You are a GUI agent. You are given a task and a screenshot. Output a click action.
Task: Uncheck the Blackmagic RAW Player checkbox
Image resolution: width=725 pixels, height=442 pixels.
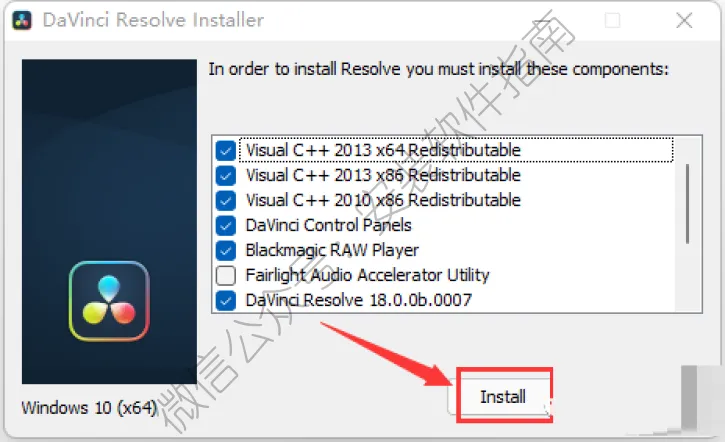click(x=226, y=251)
